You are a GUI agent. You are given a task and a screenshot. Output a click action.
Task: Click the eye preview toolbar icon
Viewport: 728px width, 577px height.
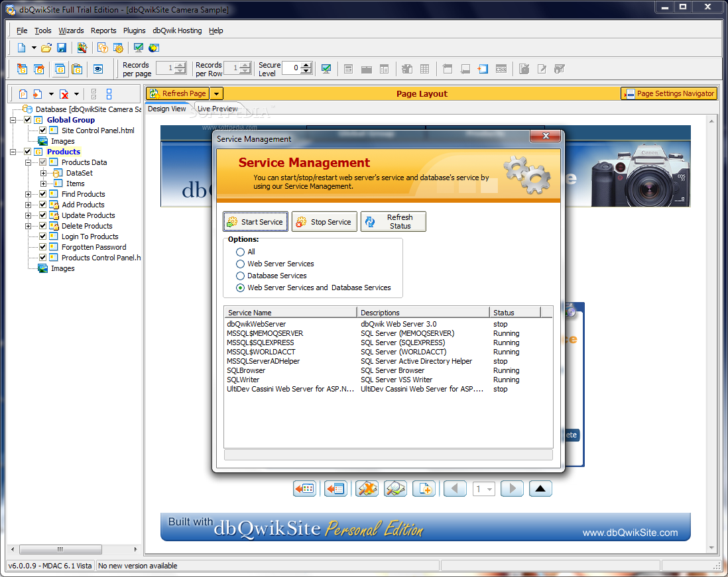[x=98, y=69]
